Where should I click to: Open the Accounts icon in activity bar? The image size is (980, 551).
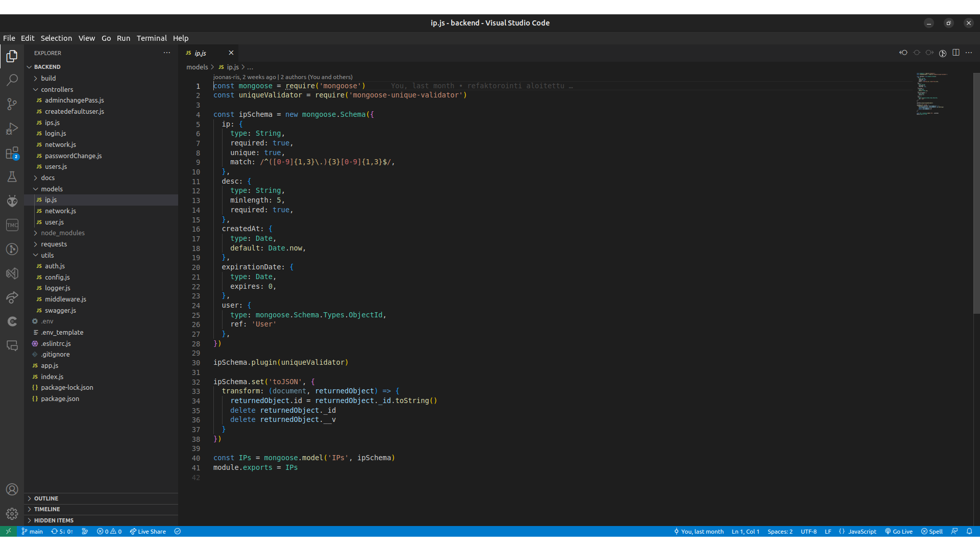tap(12, 490)
